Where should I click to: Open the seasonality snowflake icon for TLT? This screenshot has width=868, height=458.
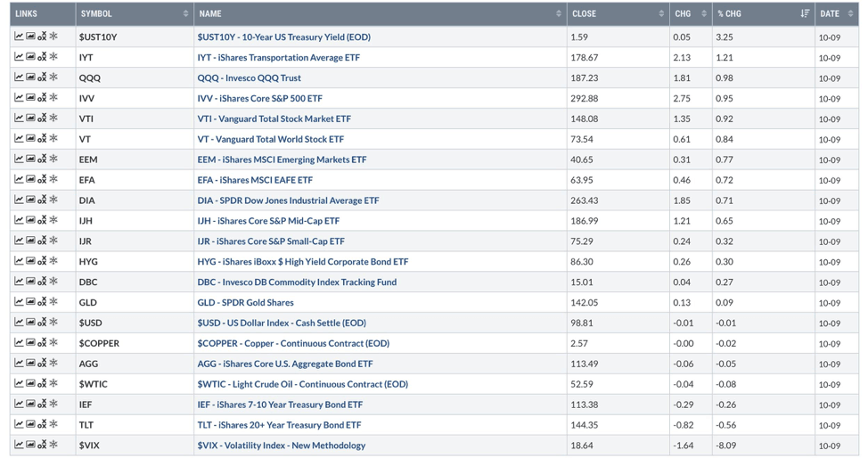point(53,423)
